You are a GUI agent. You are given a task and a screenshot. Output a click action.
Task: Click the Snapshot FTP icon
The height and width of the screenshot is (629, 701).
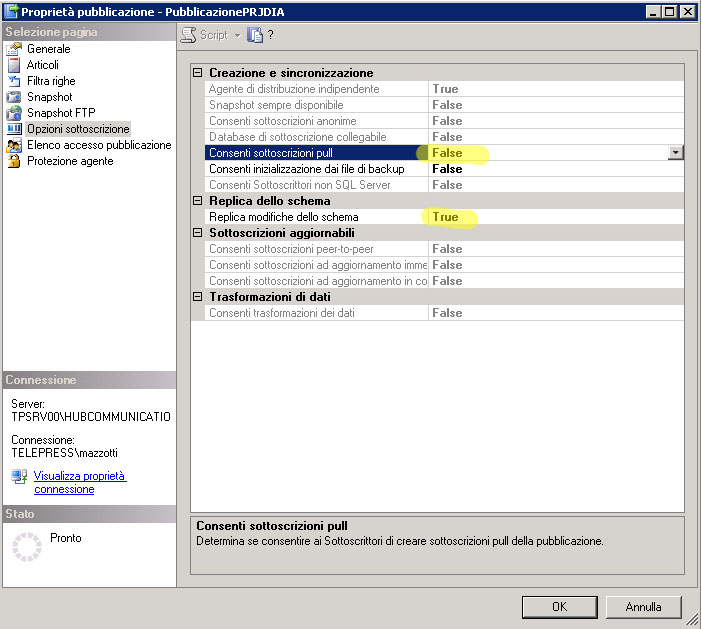(x=14, y=113)
